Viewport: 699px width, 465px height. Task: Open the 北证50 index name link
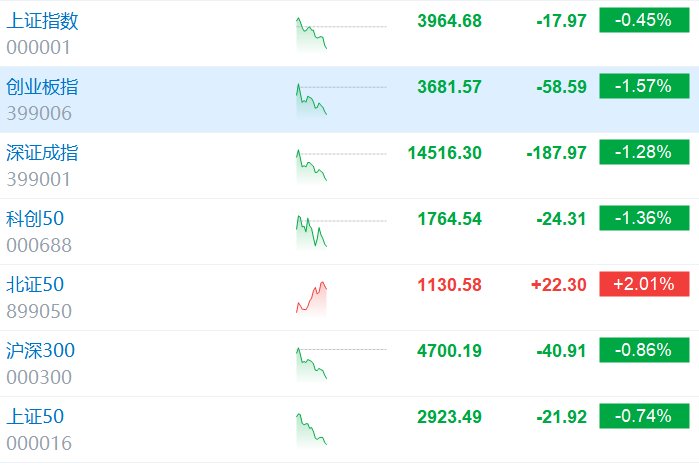tap(35, 284)
